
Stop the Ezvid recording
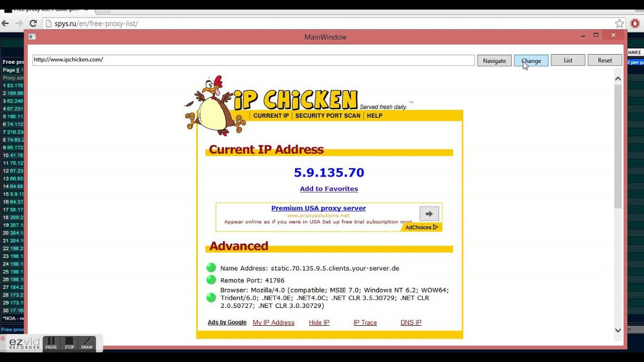tap(69, 343)
